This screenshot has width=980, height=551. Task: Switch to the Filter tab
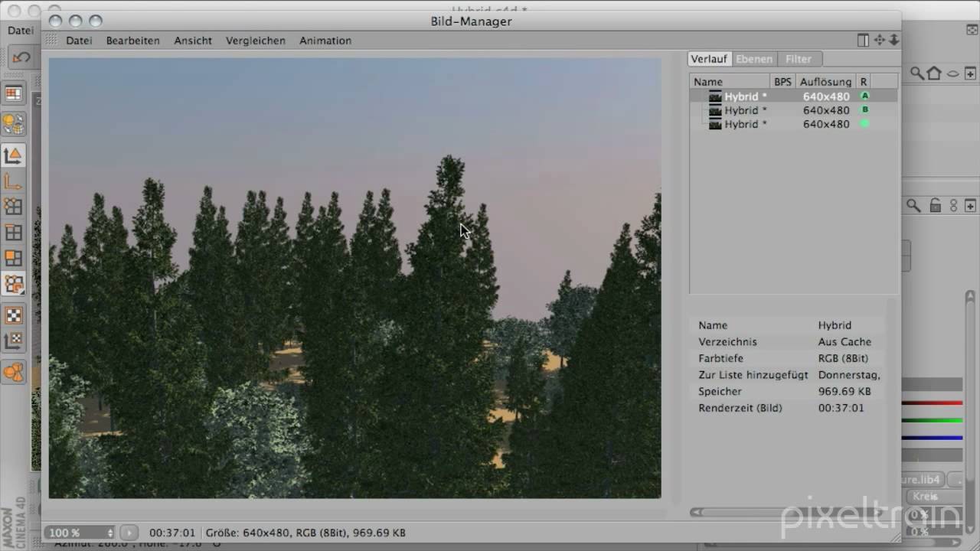pos(799,59)
